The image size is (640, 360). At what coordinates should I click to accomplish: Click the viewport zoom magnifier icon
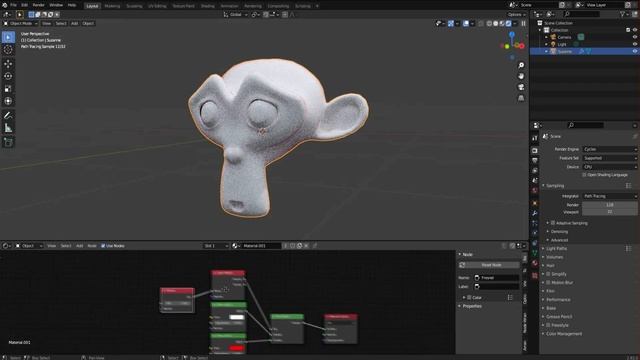point(521,65)
